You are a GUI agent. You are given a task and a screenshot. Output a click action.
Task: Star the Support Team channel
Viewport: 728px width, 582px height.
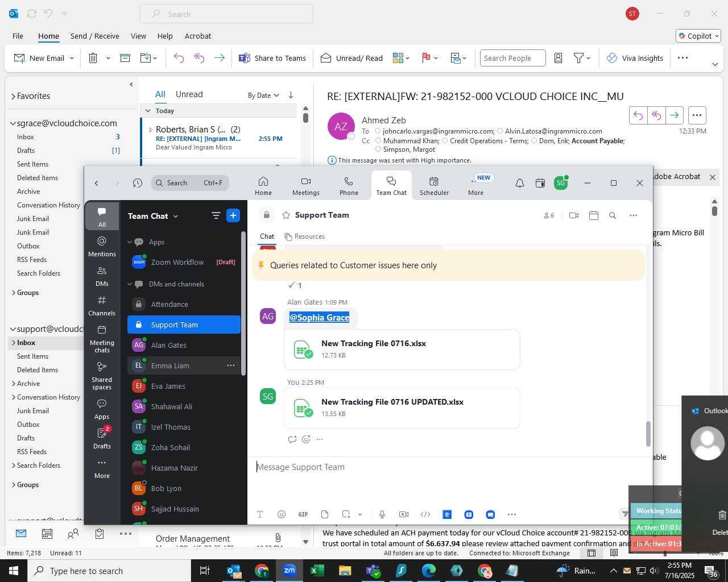click(286, 215)
